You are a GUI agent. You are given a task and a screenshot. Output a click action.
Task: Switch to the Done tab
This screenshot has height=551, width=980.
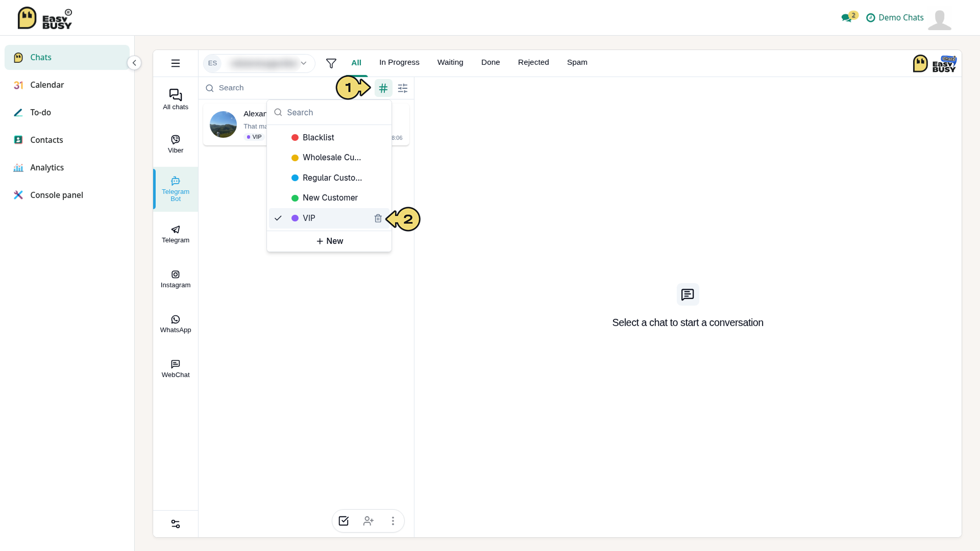click(x=491, y=62)
